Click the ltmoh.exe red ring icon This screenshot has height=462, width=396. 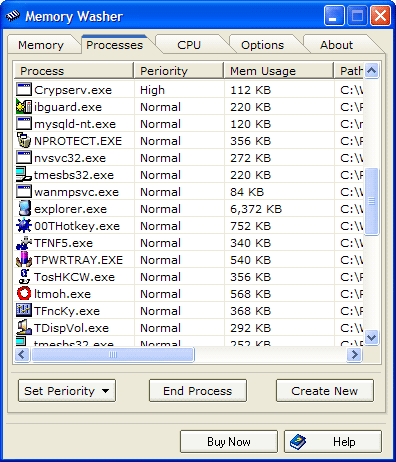coord(24,294)
